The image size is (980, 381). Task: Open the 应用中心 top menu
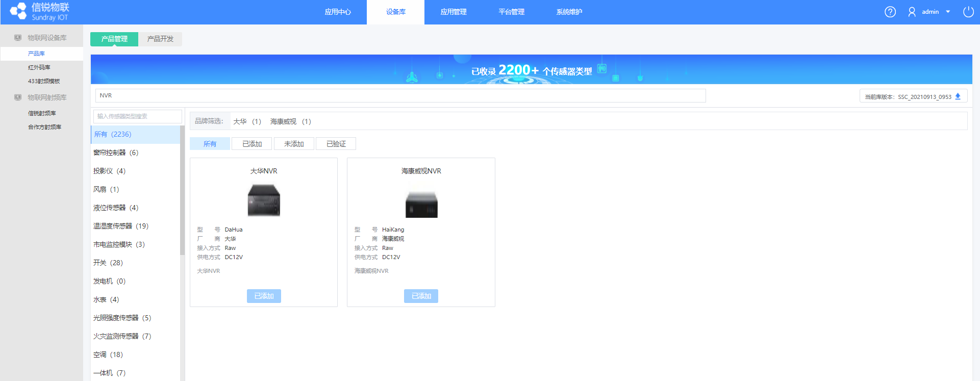point(338,12)
